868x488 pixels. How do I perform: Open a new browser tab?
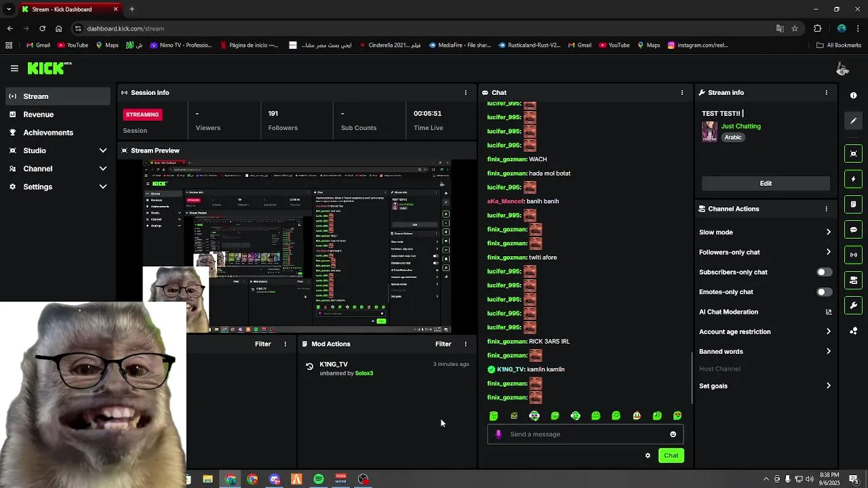pyautogui.click(x=132, y=9)
